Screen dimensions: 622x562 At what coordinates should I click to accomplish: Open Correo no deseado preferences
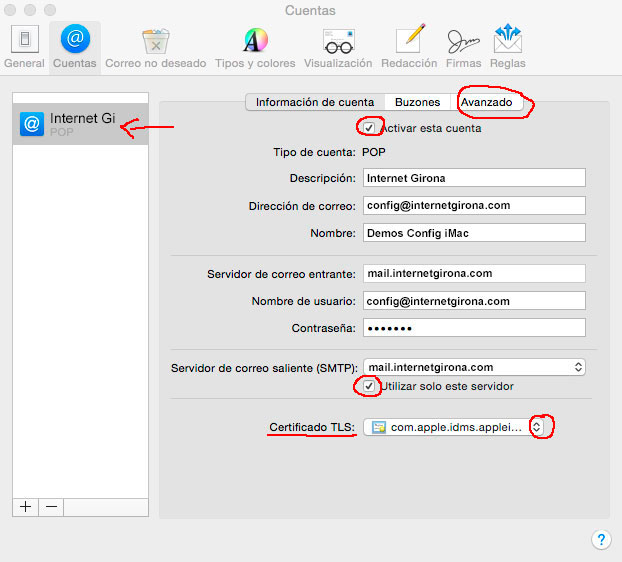(156, 47)
